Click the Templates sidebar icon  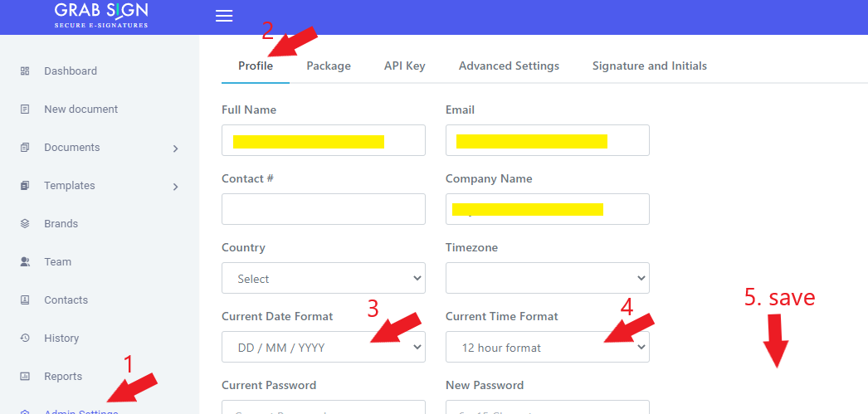(25, 186)
